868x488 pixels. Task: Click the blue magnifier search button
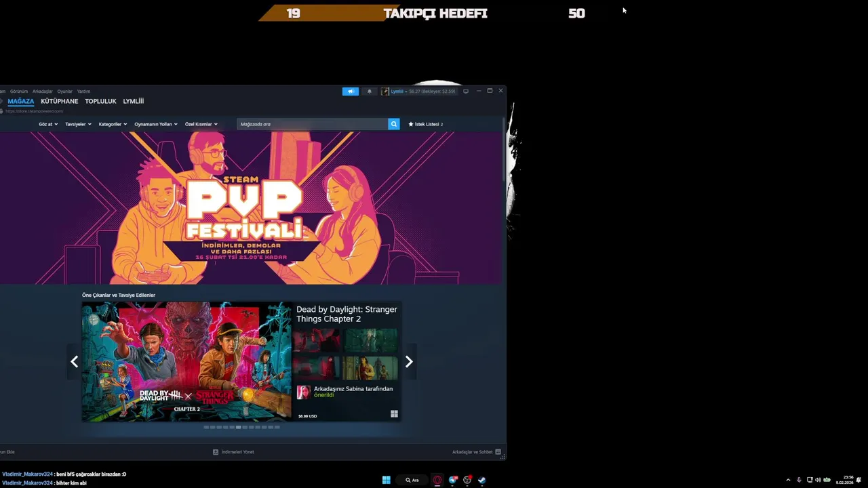pos(394,124)
